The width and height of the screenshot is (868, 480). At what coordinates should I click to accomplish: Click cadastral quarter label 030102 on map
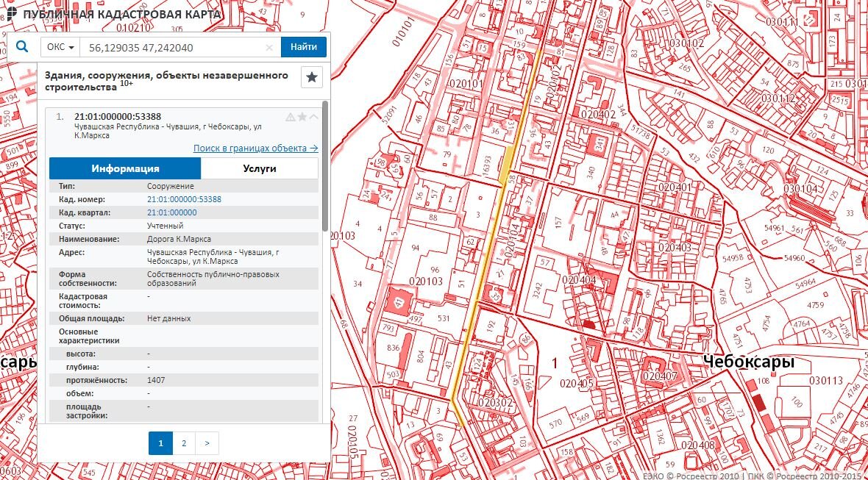click(x=686, y=43)
